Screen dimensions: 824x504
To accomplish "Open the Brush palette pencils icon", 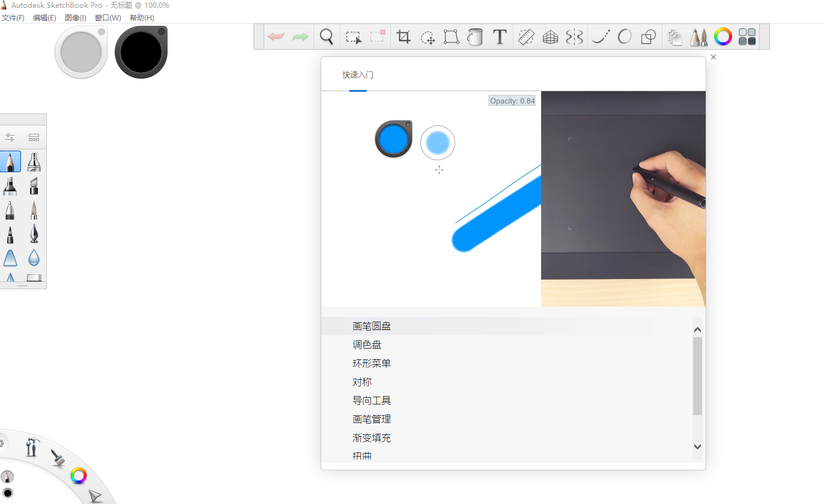I will pyautogui.click(x=698, y=37).
